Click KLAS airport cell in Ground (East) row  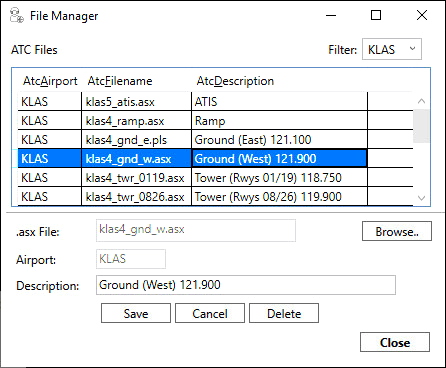(49, 139)
